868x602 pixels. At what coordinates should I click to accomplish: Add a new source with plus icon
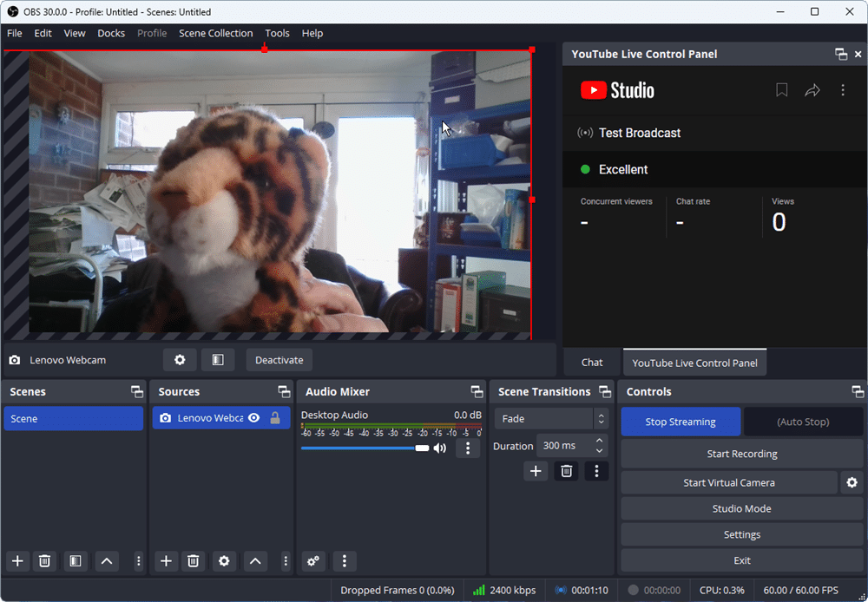(167, 561)
